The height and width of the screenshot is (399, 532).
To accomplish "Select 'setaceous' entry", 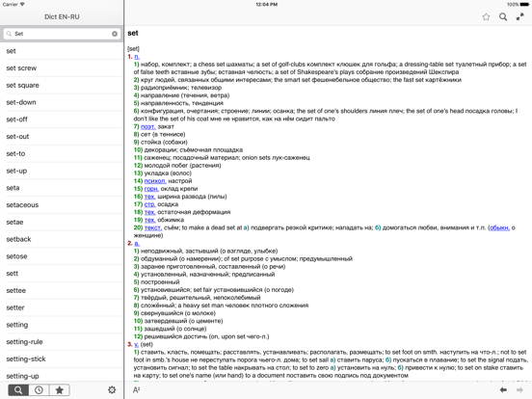I will (x=62, y=205).
